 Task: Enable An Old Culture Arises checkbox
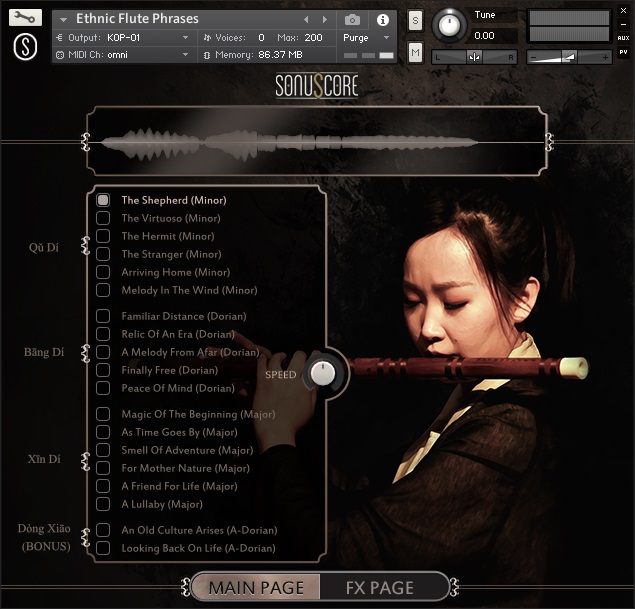click(x=103, y=530)
